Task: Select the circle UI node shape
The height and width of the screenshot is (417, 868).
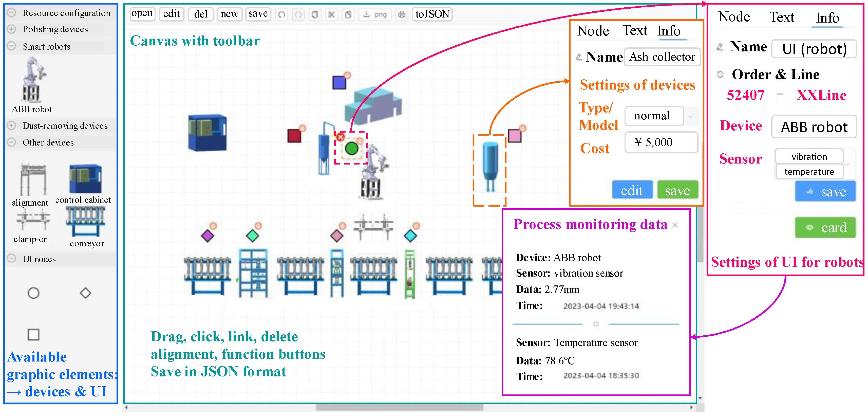Action: click(x=33, y=293)
